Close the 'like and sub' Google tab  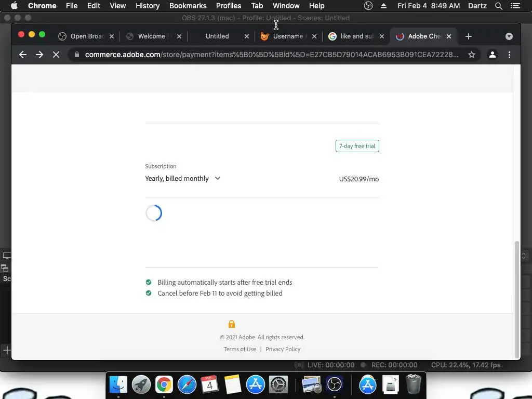[382, 36]
